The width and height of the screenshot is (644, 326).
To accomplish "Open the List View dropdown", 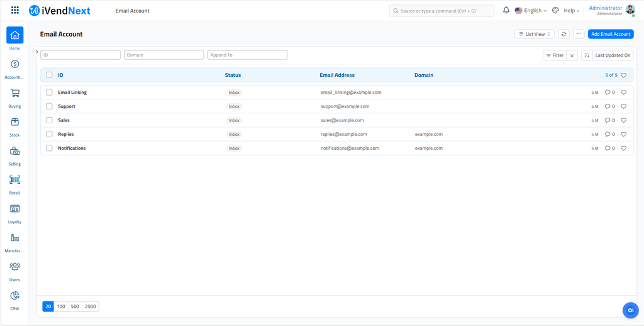I will point(534,34).
